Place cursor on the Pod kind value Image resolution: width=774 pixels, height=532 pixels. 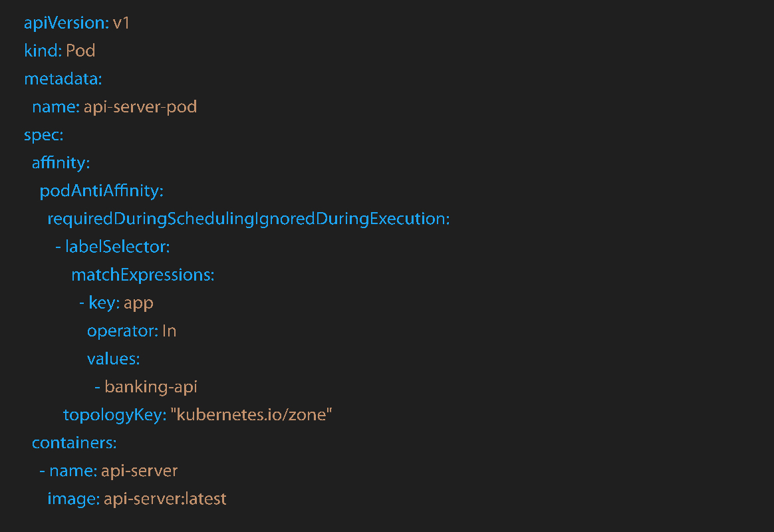pos(80,51)
